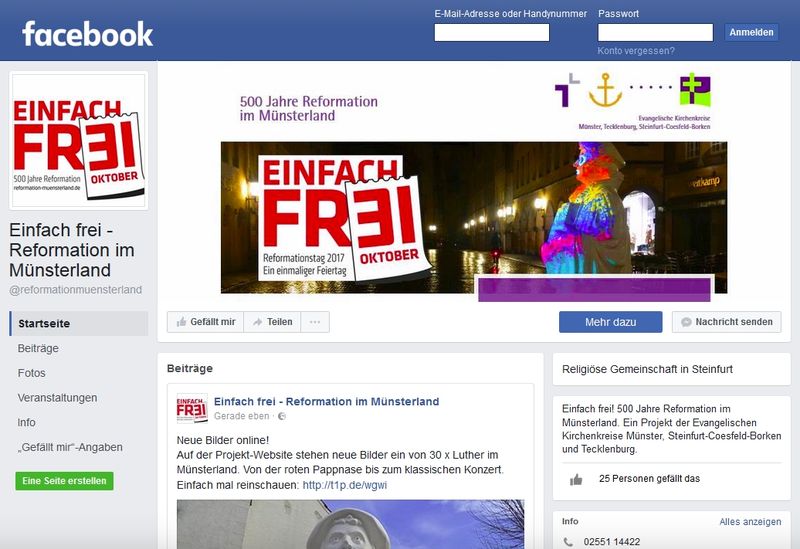Viewport: 800px width, 549px height.
Task: Click Alles anzeigen in Info box
Action: click(x=750, y=521)
